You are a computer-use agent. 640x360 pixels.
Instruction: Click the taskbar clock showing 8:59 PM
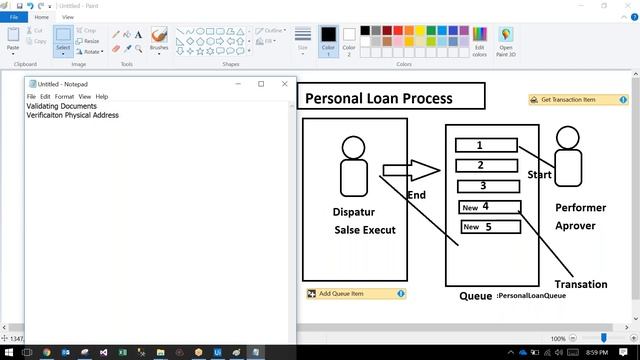click(x=597, y=352)
